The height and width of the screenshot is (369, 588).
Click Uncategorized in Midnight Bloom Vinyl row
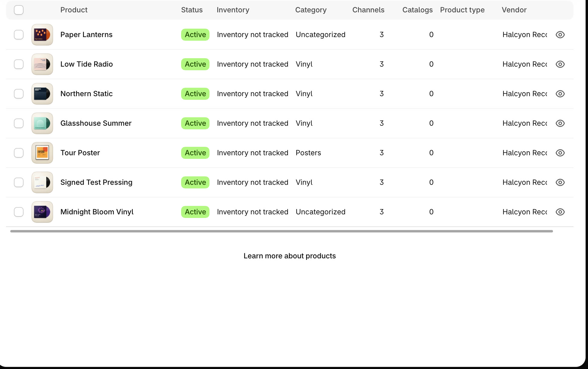(x=321, y=212)
